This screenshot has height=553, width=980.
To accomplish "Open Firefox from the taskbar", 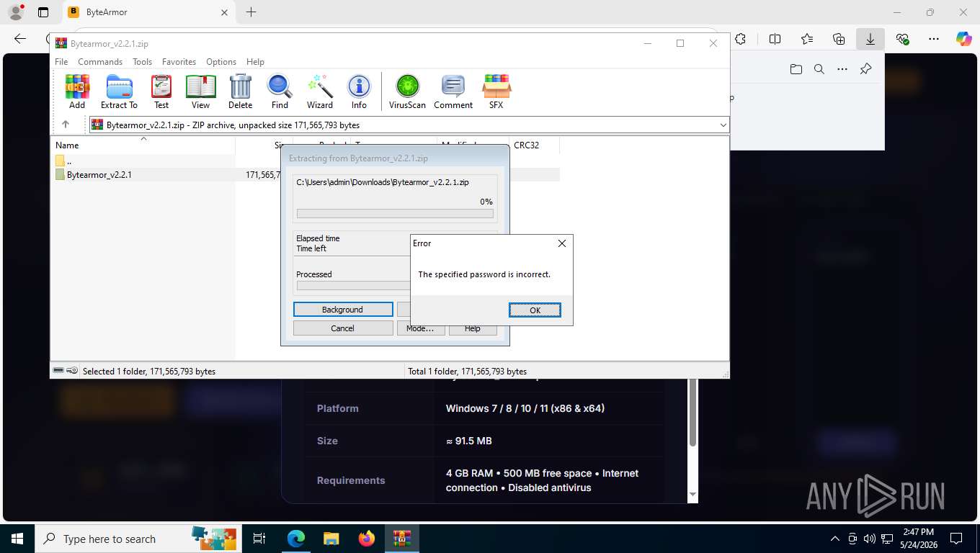I will point(367,539).
